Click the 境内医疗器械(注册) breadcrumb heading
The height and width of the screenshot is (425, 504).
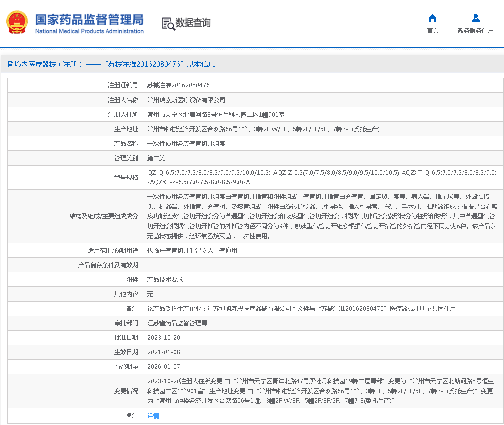pos(111,64)
